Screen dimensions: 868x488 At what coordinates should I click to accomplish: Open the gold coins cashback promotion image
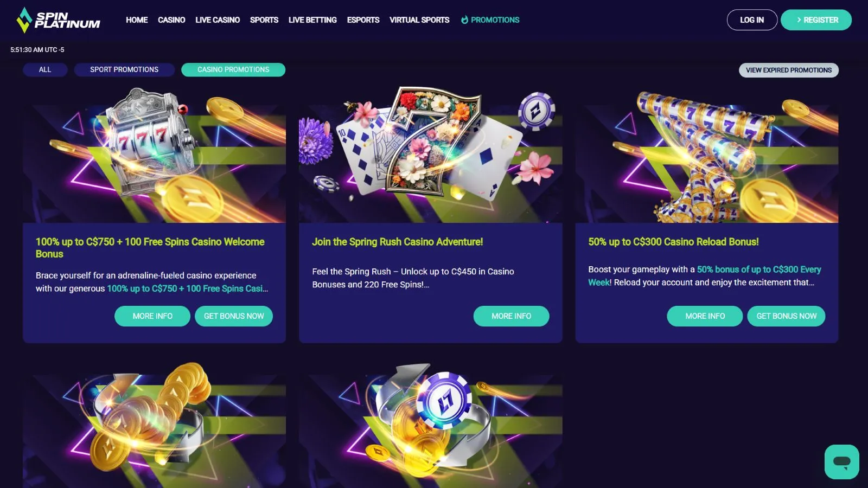(154, 425)
